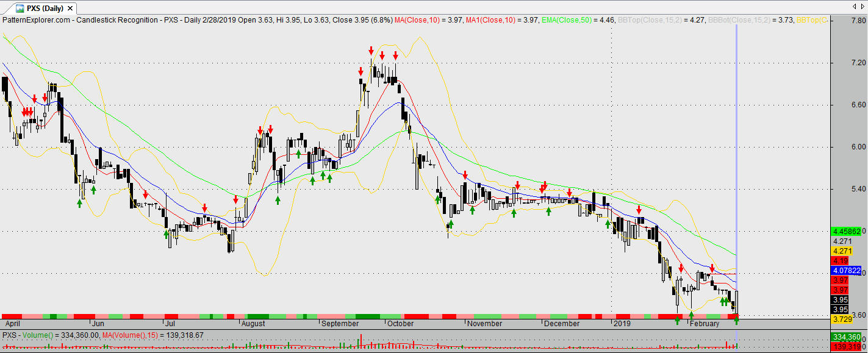Image resolution: width=868 pixels, height=353 pixels.
Task: Click the chart icon on the PXS tab
Action: click(20, 9)
